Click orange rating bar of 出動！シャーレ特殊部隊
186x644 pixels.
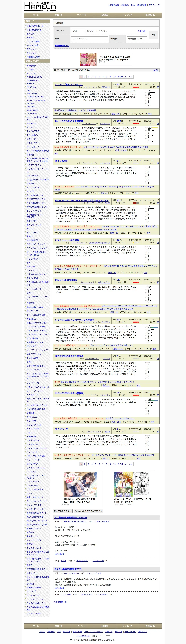[x=136, y=243]
